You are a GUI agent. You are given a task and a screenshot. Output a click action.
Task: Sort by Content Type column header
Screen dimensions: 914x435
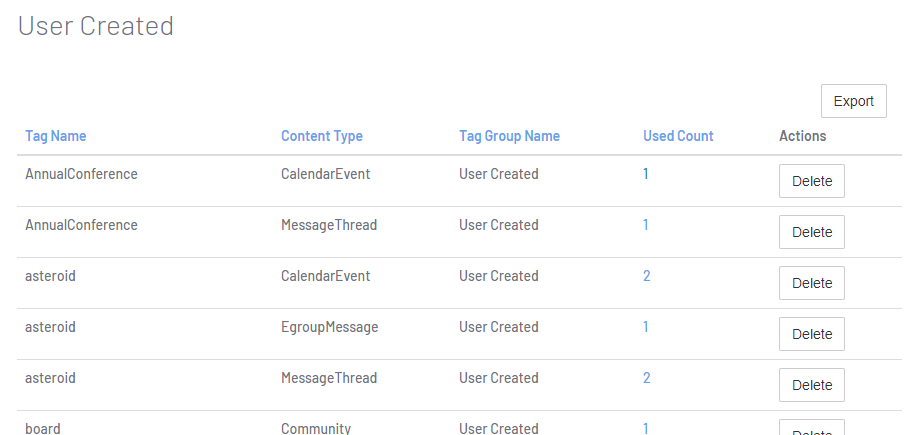click(x=322, y=136)
